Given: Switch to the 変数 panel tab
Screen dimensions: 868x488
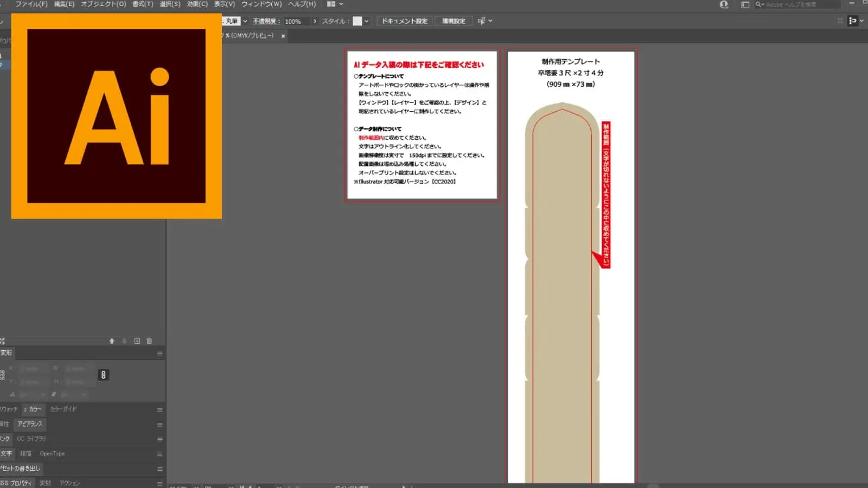Looking at the screenshot, I should pyautogui.click(x=46, y=483).
